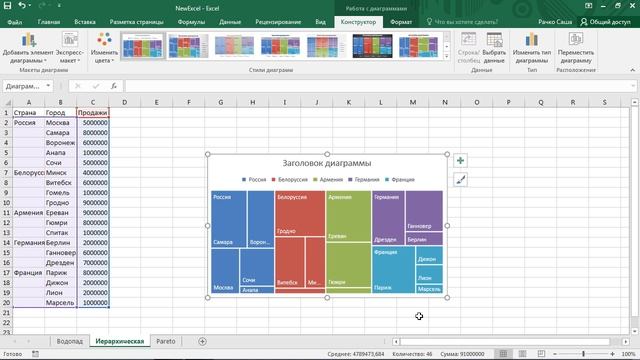Open the Select Data dialog
Viewport: 640px width, 360px height.
coord(494,48)
